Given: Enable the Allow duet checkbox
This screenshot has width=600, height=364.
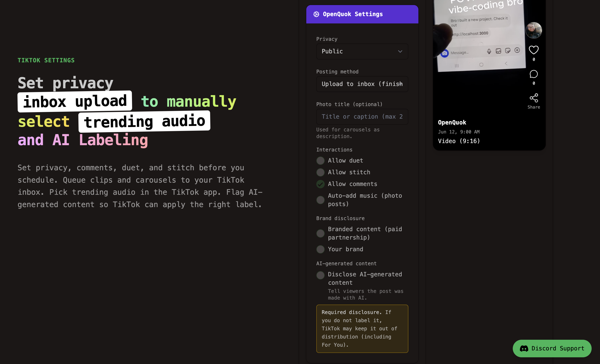Looking at the screenshot, I should (x=320, y=161).
